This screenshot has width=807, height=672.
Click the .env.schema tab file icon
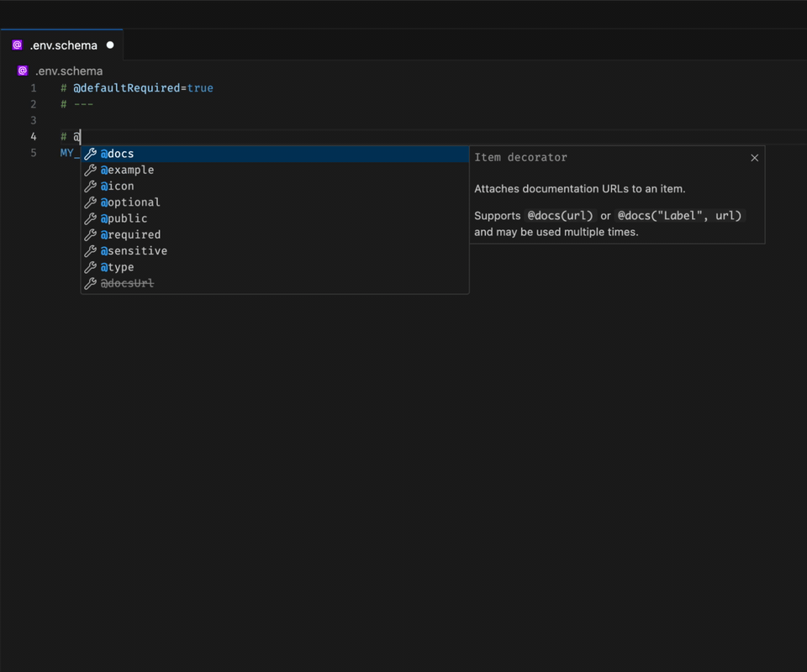point(17,45)
